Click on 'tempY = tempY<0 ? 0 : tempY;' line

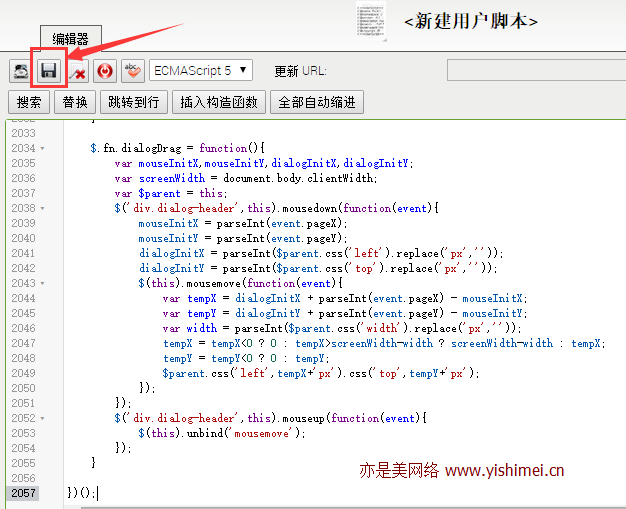(246, 358)
